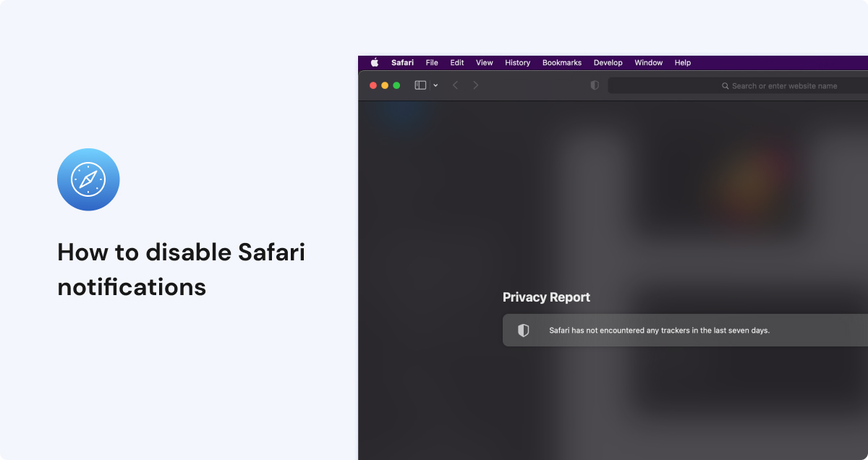The image size is (868, 460).
Task: Open the Edit menu
Action: coord(457,63)
